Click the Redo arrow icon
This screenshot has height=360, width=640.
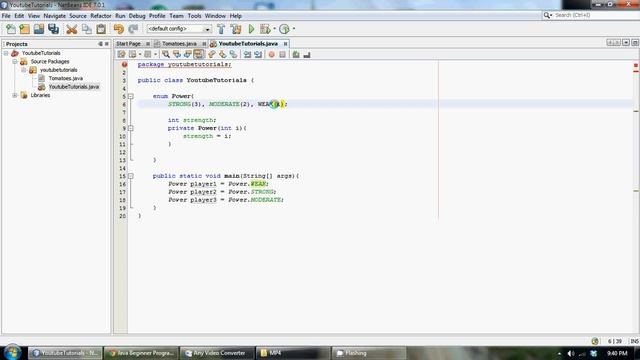click(x=133, y=29)
